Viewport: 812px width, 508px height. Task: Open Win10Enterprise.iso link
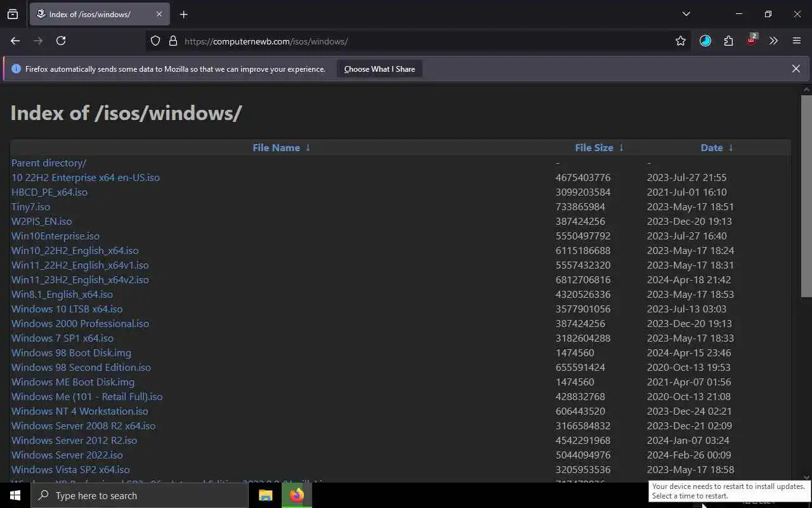click(55, 236)
